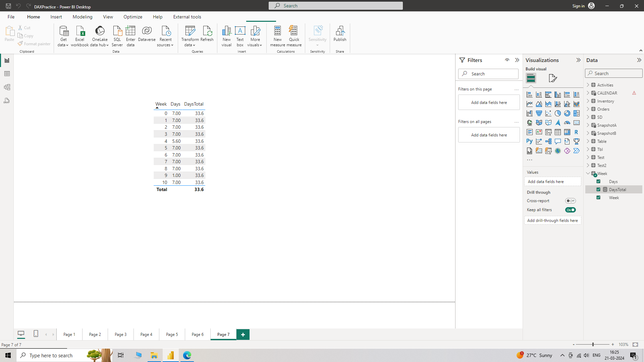This screenshot has width=644, height=362.
Task: Uncheck the Week field checkbox
Action: [x=598, y=197]
